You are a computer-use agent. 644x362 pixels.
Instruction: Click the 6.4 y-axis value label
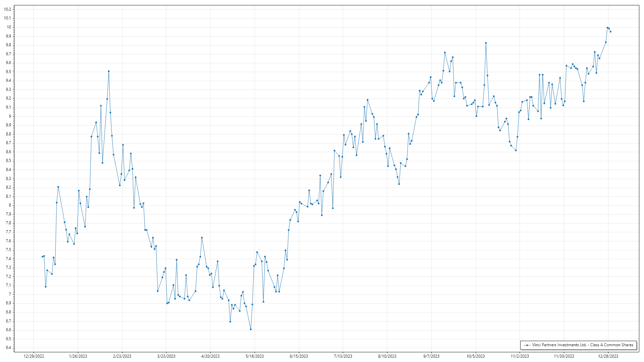(8, 348)
